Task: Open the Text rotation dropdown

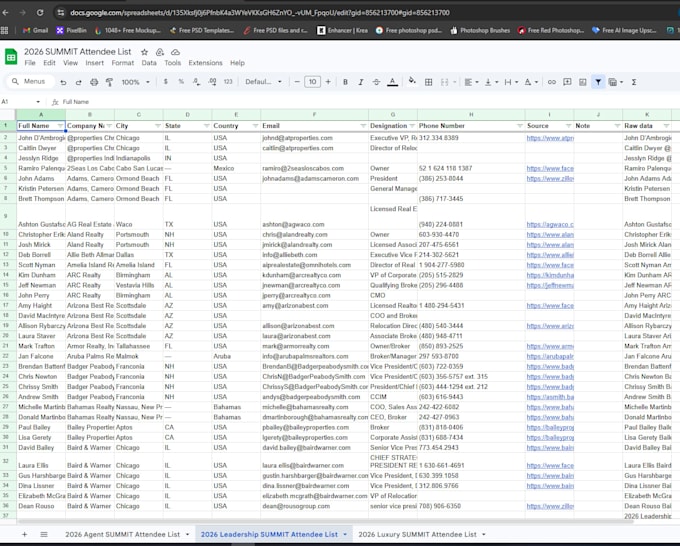Action: click(x=531, y=82)
